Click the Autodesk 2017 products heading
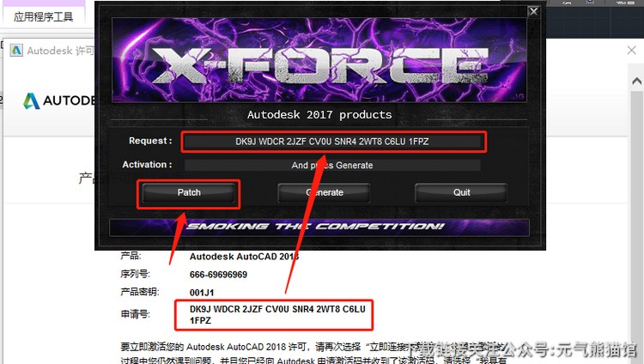Image resolution: width=644 pixels, height=364 pixels. (319, 115)
